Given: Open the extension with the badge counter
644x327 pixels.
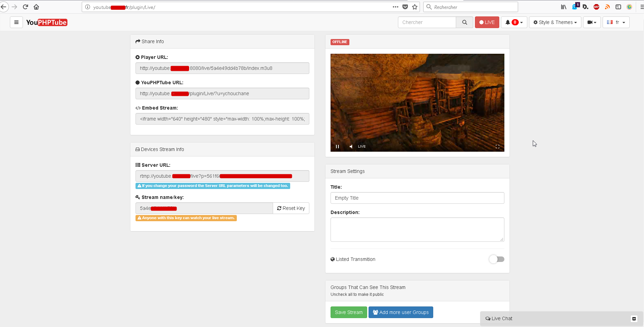Looking at the screenshot, I should (575, 6).
